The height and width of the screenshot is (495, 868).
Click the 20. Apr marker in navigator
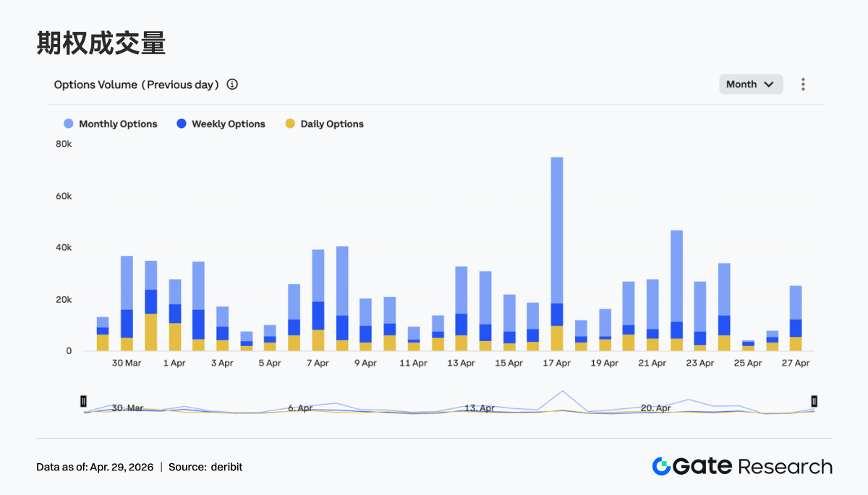coord(655,408)
